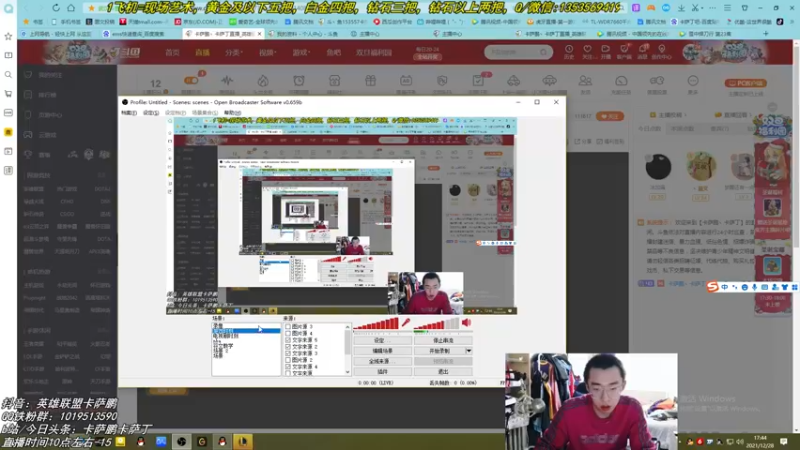
Task: Open the browser sidebar shopping cart
Action: [8, 94]
